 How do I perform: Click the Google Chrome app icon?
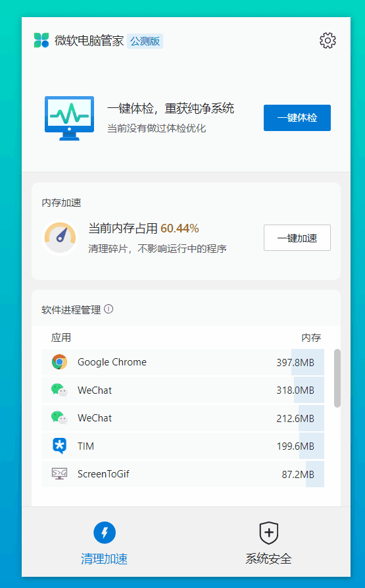pos(59,362)
